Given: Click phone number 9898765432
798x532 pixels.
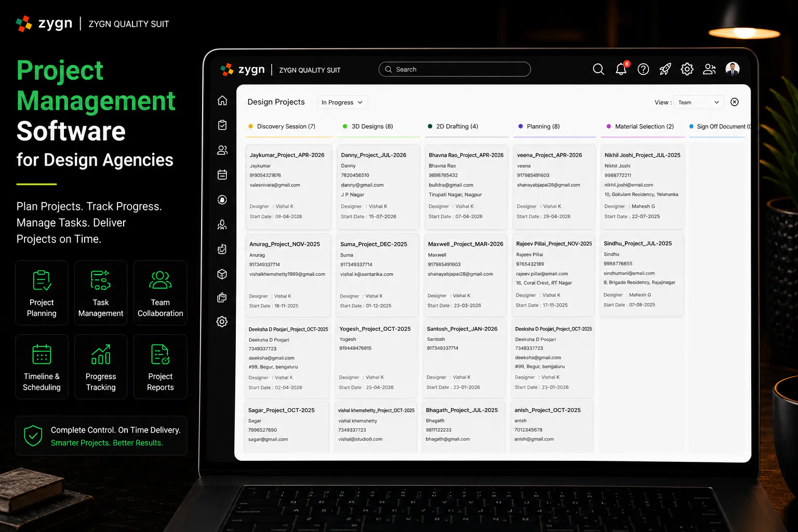Looking at the screenshot, I should point(443,175).
